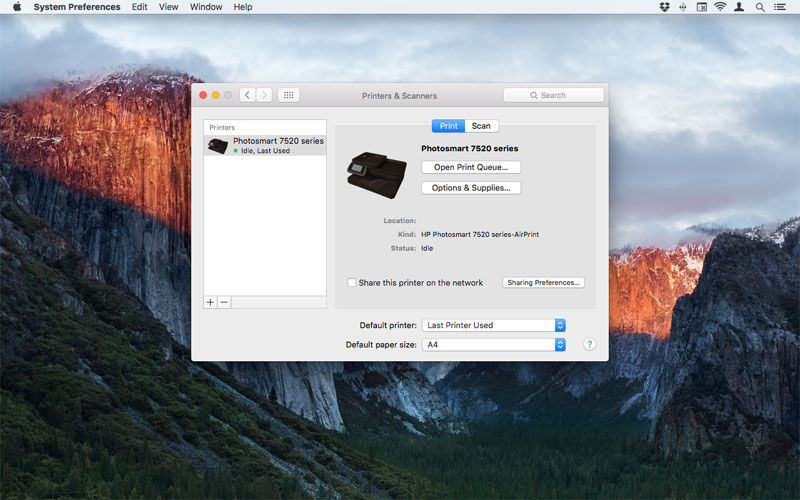The image size is (800, 500).
Task: Click the bold "Photosmart 7520 series" heading
Action: pyautogui.click(x=469, y=148)
